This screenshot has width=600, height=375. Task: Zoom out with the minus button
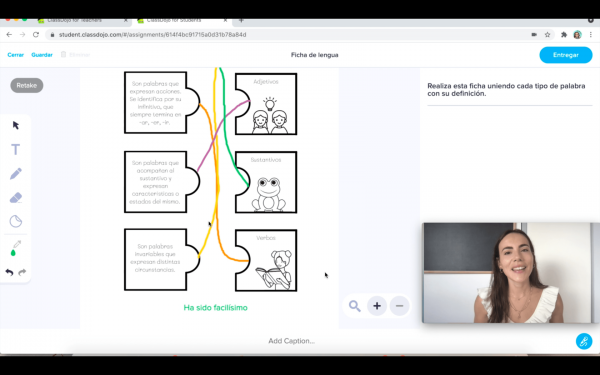(399, 306)
